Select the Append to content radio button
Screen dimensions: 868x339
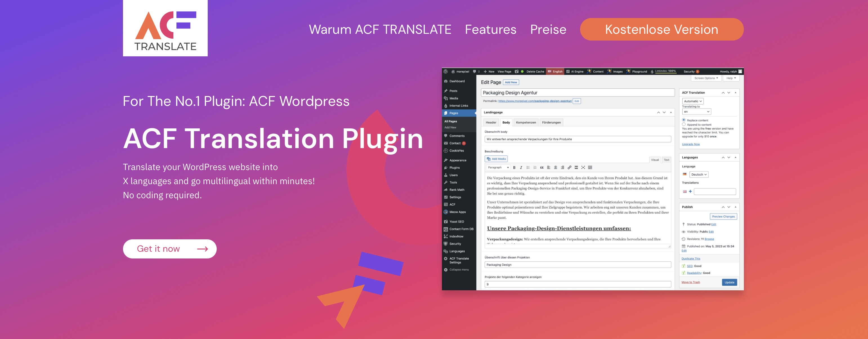684,124
